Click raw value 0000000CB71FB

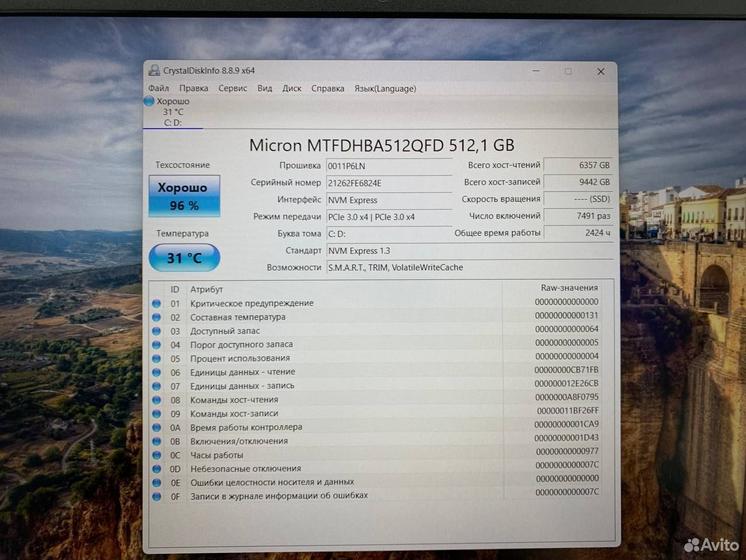[566, 370]
